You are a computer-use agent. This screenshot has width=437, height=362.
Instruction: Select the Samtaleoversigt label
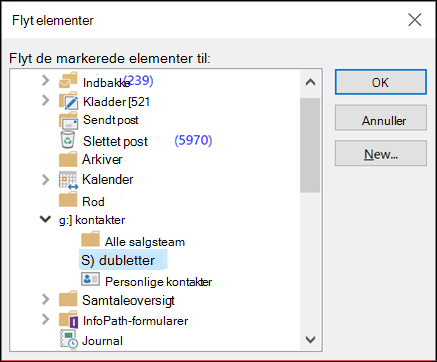pos(128,300)
